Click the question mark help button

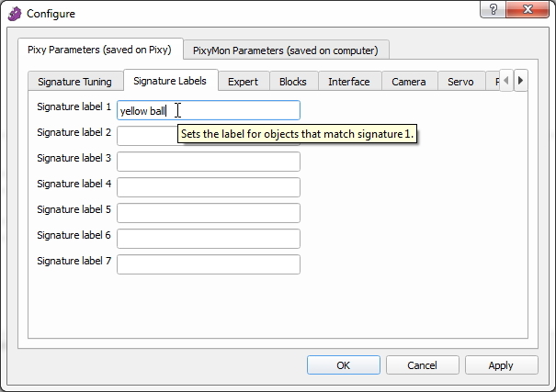496,9
